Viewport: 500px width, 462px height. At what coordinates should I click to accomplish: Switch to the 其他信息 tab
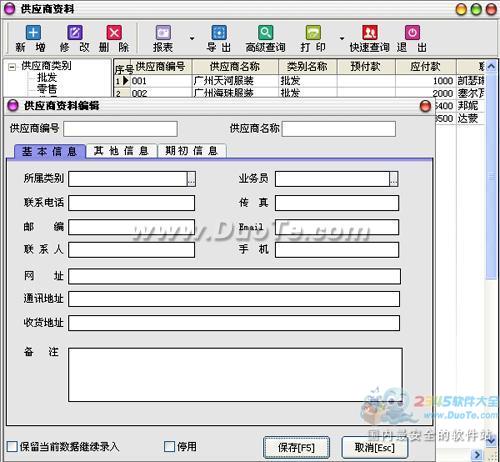[x=121, y=151]
